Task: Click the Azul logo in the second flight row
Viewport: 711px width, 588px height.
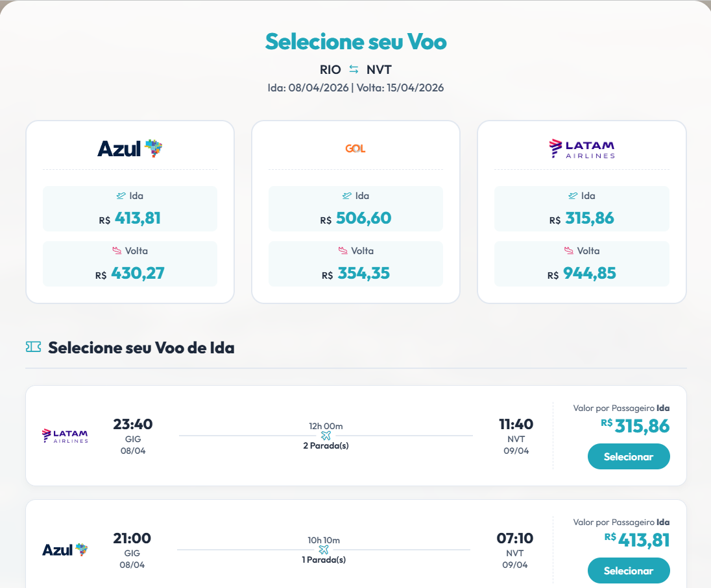Action: 65,550
